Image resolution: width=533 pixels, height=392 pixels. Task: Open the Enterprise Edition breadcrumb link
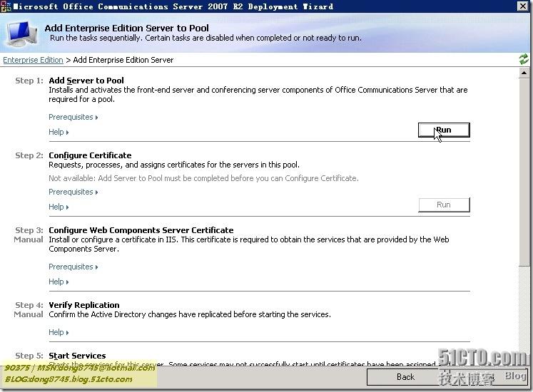(x=33, y=60)
